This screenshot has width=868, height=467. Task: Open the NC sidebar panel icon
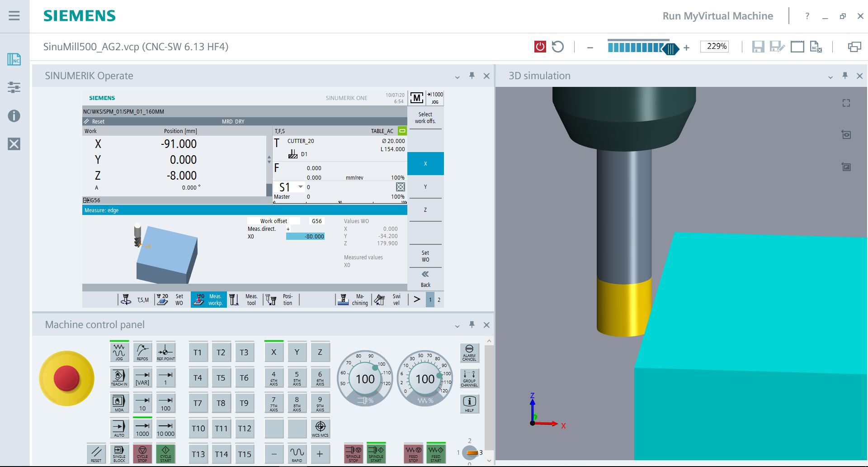point(14,59)
